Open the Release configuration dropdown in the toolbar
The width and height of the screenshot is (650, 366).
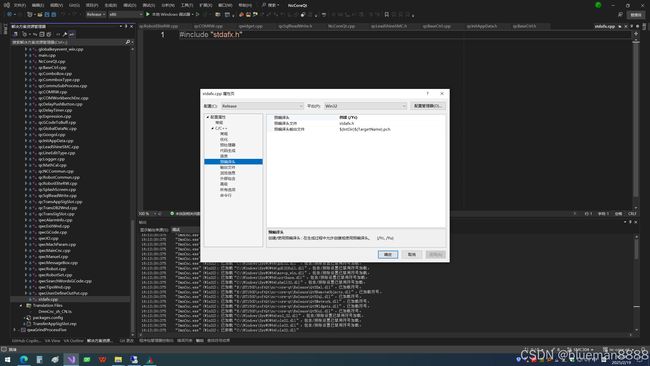point(96,15)
